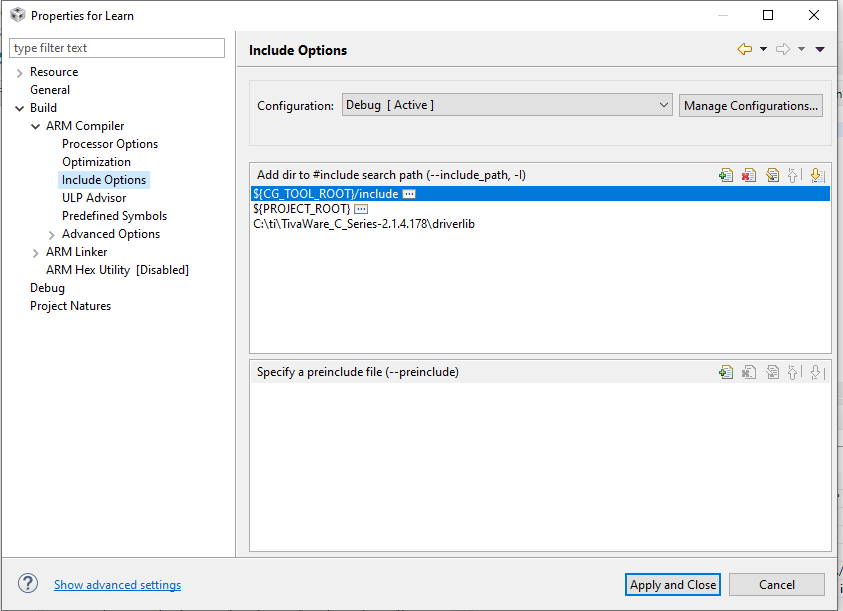Edit the selected include directory (pencil icon)
The image size is (843, 611).
pos(772,175)
